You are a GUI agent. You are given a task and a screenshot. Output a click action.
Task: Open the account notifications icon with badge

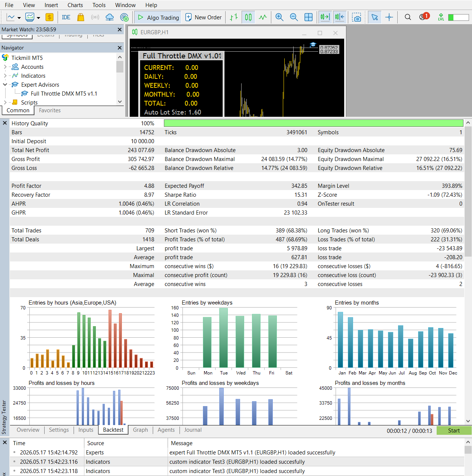(424, 17)
